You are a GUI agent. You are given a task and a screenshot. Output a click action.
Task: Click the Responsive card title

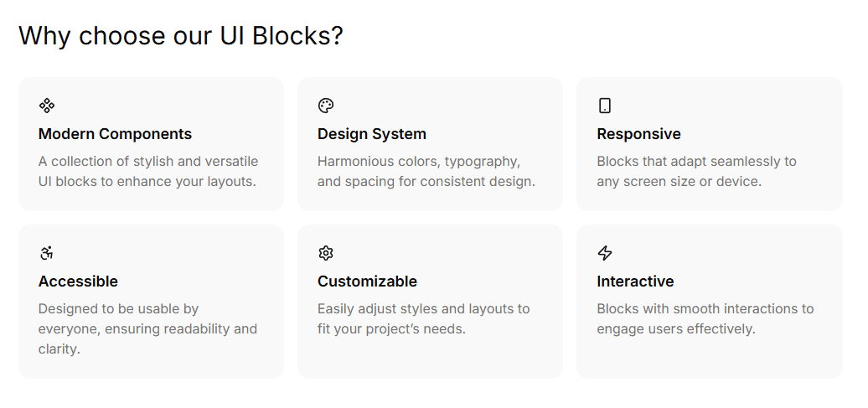click(x=638, y=134)
